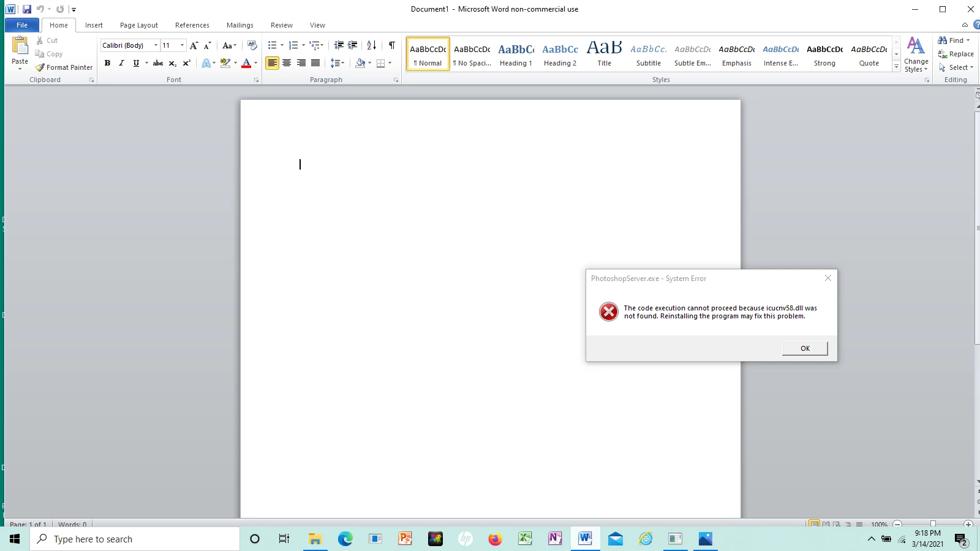Switch to the Mailings tab
Viewport: 980px width, 551px height.
[x=240, y=25]
